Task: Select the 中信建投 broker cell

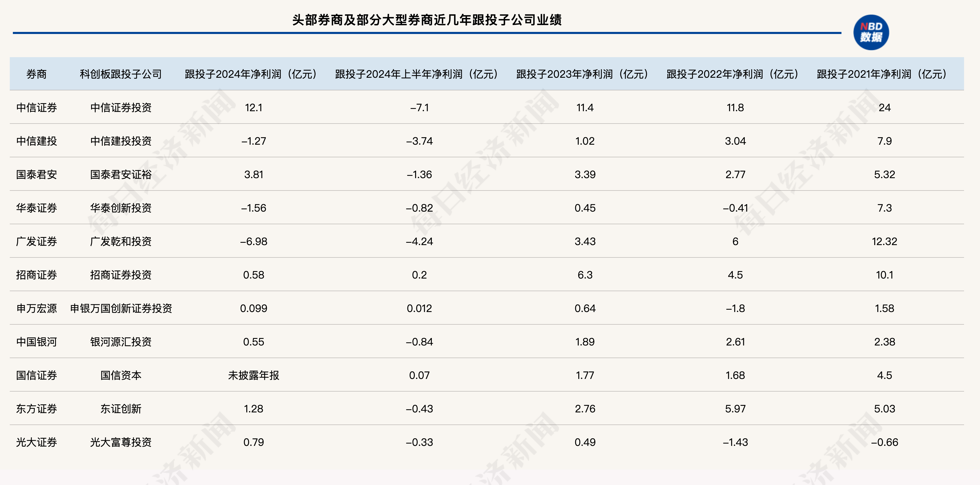Action: (37, 141)
